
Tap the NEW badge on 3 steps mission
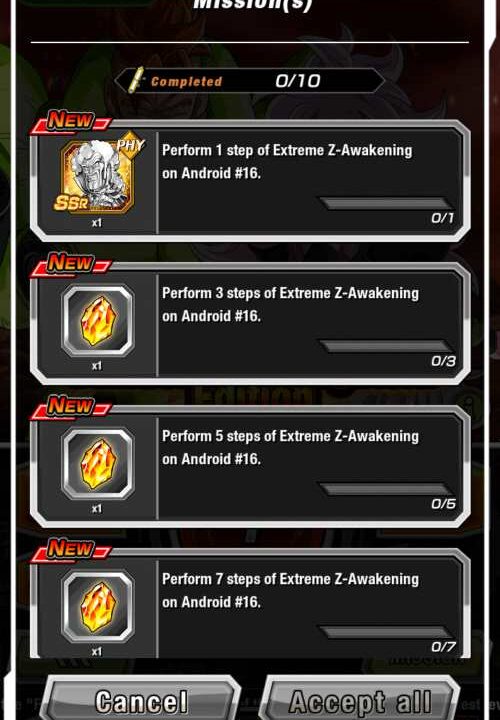[x=71, y=264]
